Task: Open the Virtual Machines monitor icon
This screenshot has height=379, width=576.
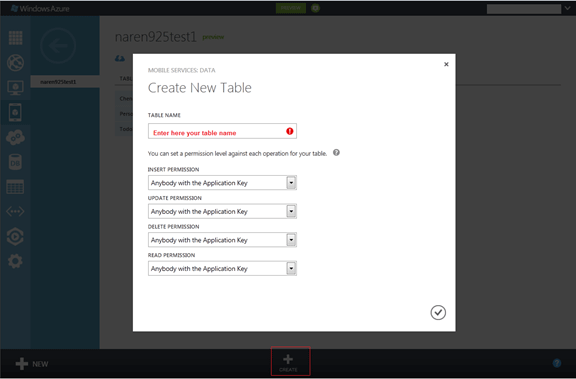Action: (x=15, y=88)
